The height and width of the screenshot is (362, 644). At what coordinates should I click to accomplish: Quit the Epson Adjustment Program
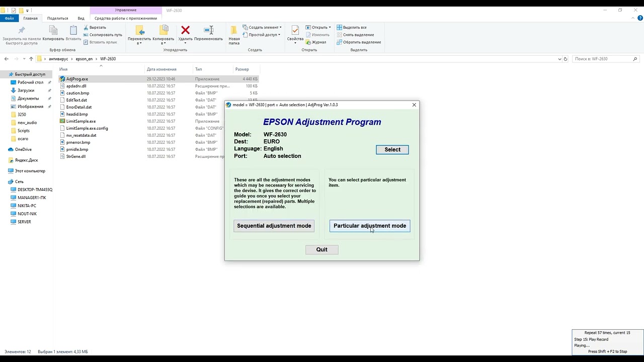click(x=322, y=249)
